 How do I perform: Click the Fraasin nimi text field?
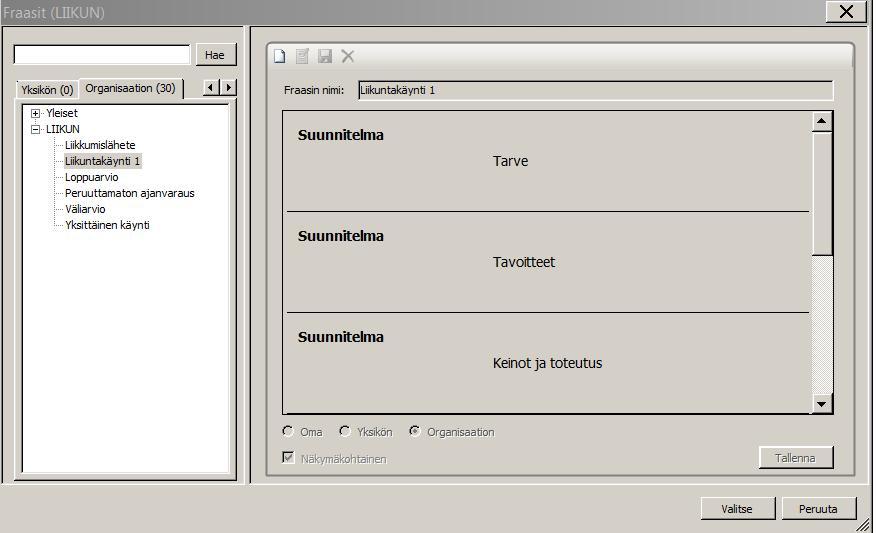[596, 90]
